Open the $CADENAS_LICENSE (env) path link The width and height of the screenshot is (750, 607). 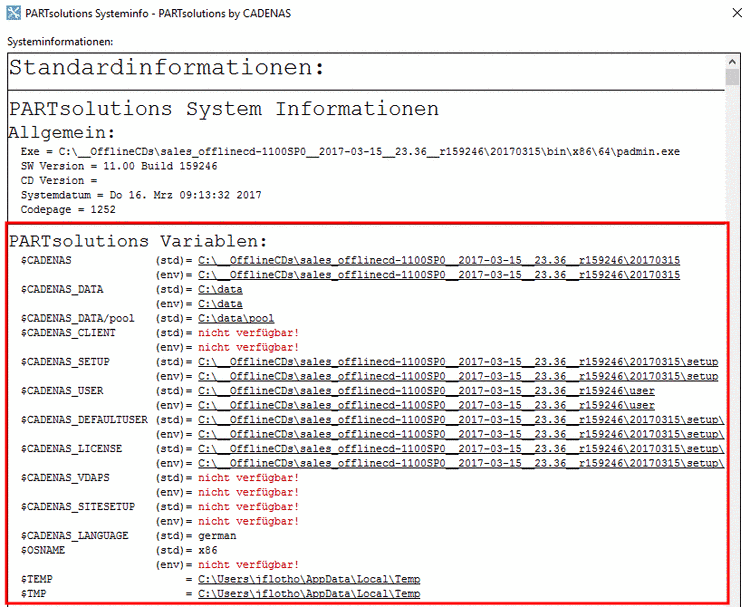461,464
